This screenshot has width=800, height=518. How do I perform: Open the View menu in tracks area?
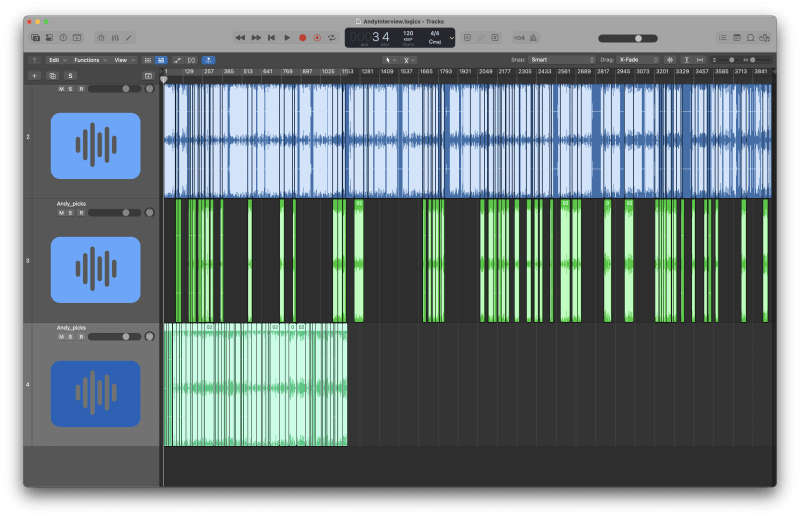click(x=124, y=60)
